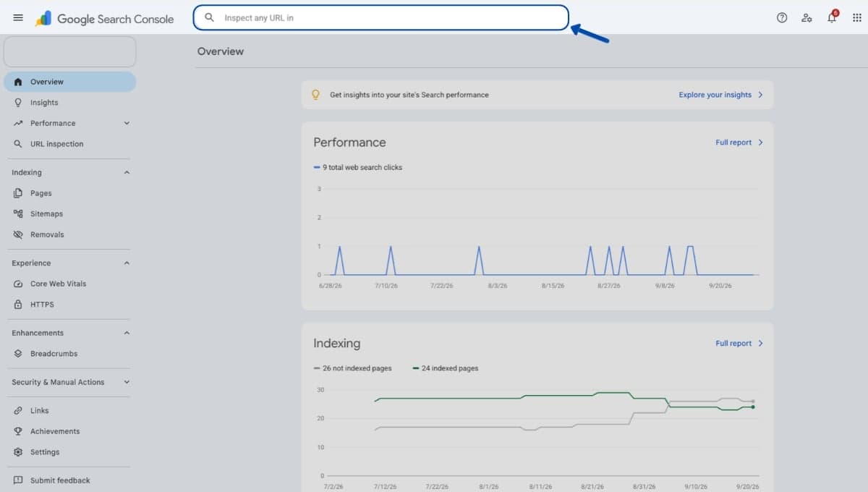Click the Indexing card heading
Screen dimensions: 868x492
[336, 344]
